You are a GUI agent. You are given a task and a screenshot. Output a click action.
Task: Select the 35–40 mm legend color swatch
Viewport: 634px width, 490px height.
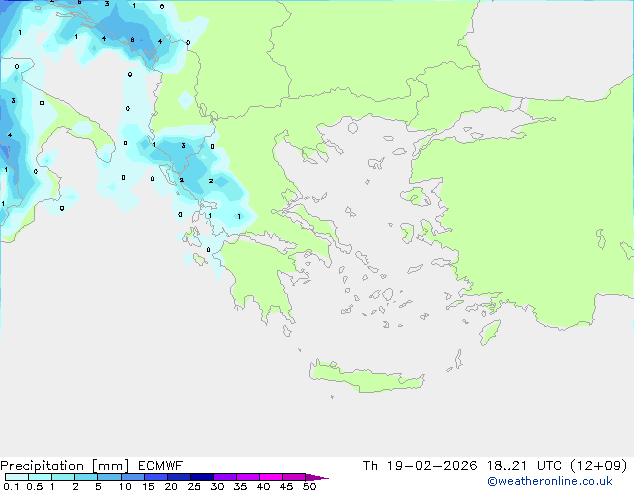248,477
